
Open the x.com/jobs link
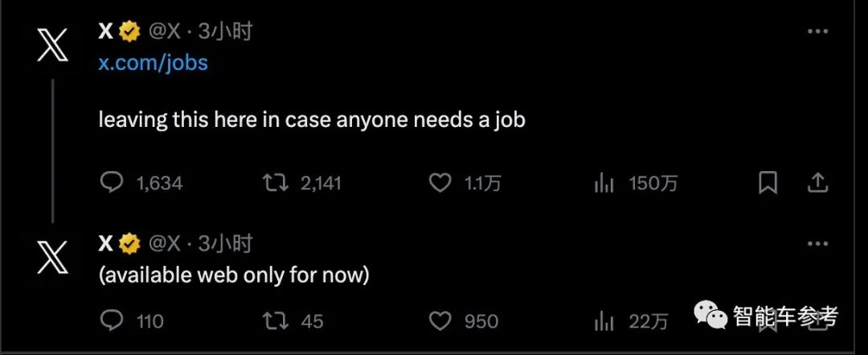[x=153, y=63]
